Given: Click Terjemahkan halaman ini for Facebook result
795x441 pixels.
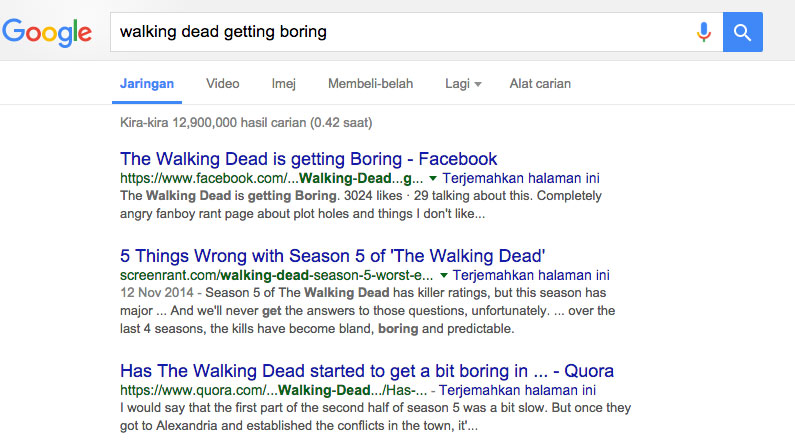Looking at the screenshot, I should coord(521,178).
